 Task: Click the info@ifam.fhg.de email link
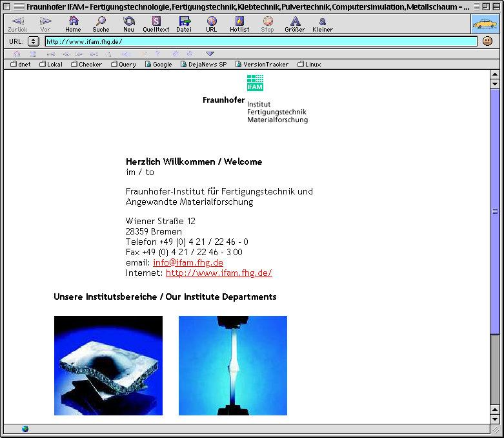tap(188, 263)
